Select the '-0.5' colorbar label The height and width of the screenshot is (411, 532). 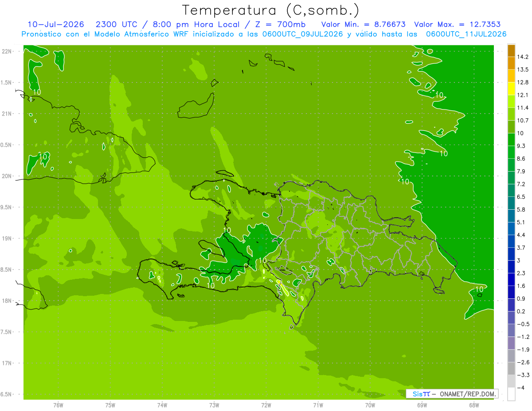tap(523, 324)
